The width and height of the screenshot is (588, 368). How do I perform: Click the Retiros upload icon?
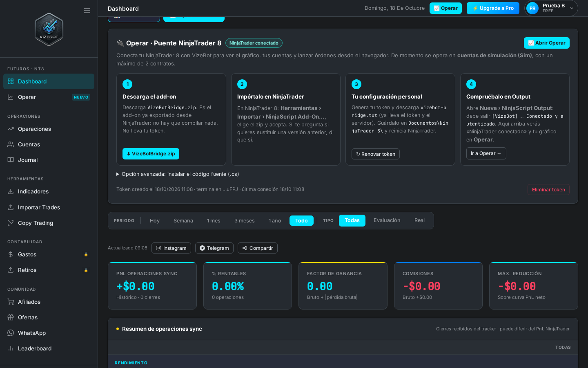[x=11, y=270]
